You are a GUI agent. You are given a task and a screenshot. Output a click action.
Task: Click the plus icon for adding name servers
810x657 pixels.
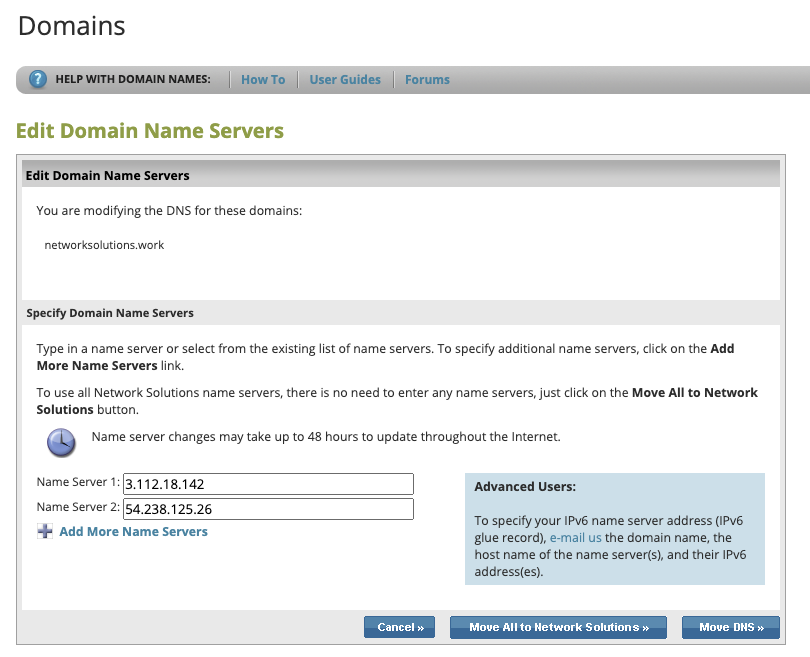(x=44, y=532)
